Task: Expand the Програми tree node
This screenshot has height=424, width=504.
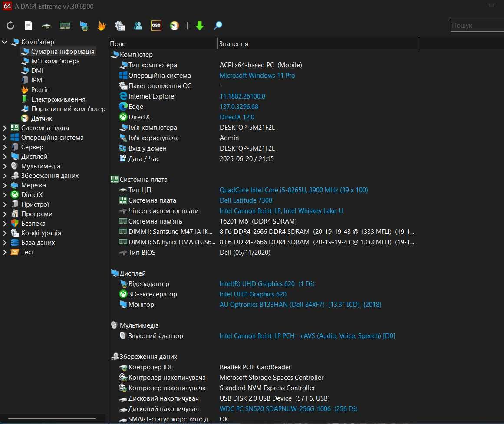Action: coord(4,214)
